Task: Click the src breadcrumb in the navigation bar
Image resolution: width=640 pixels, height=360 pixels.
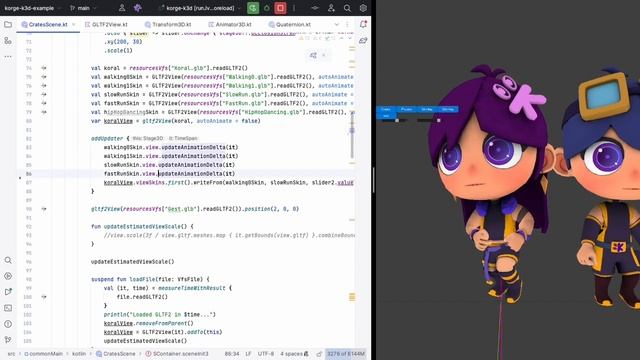Action: coord(11,354)
